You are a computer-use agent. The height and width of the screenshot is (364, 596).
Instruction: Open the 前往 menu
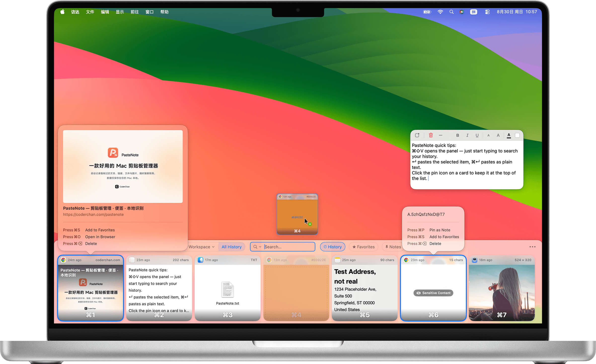point(135,12)
